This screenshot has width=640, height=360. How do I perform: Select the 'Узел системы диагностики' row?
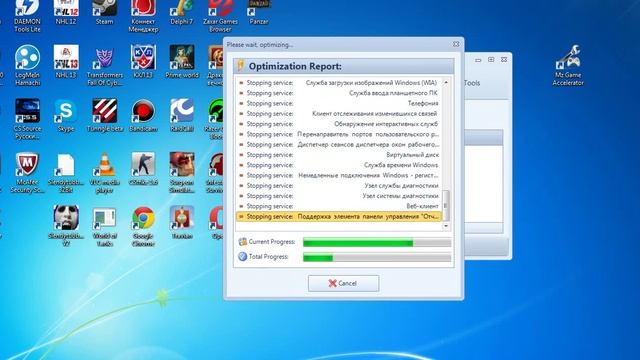point(339,196)
